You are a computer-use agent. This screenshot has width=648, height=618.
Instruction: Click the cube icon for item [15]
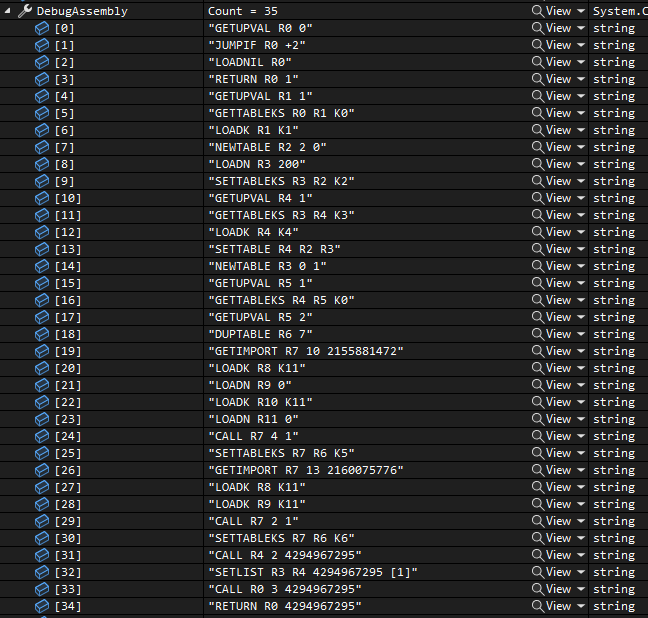(x=42, y=283)
